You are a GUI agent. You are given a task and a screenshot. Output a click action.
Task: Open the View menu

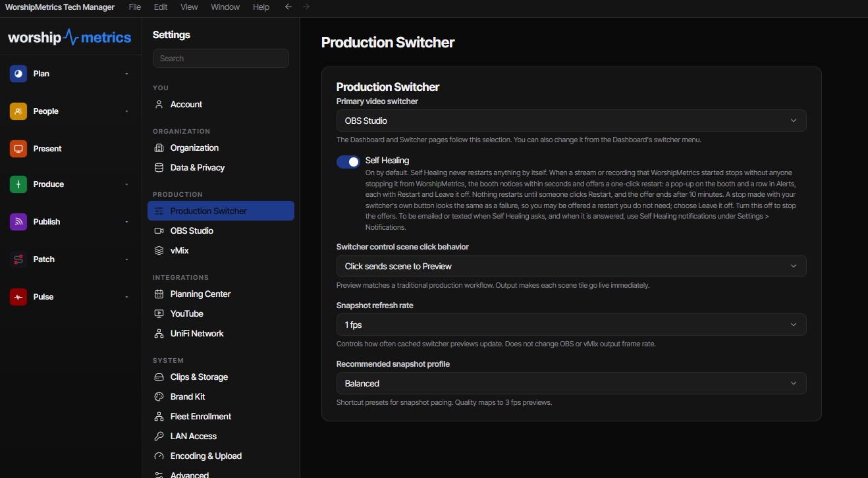(189, 7)
